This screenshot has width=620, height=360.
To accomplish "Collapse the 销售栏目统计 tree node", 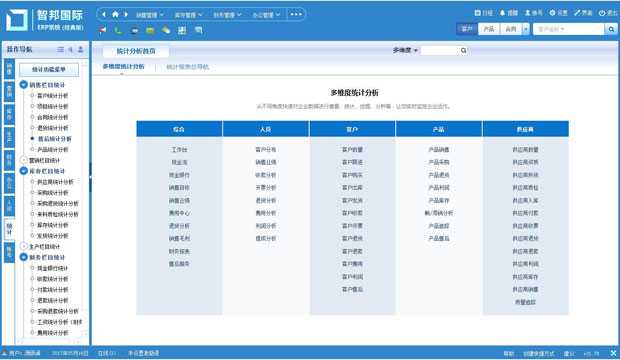I will tap(24, 85).
